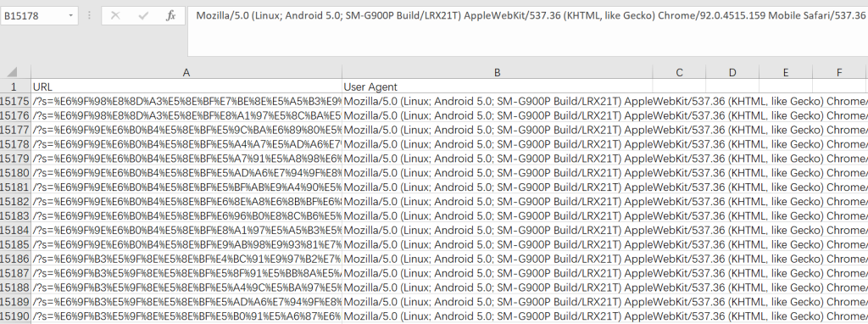Select row header 15184

click(15, 231)
